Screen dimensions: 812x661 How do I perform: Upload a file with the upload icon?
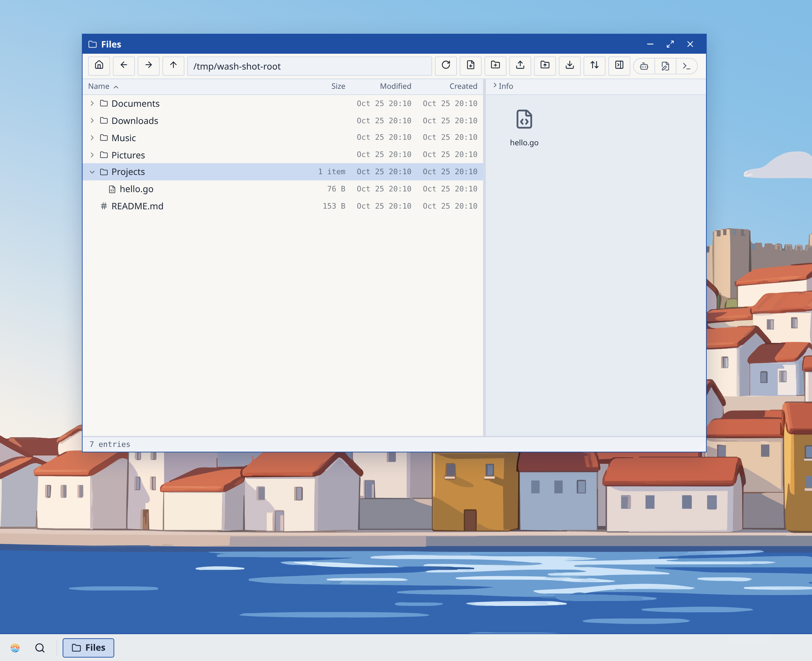(x=520, y=66)
